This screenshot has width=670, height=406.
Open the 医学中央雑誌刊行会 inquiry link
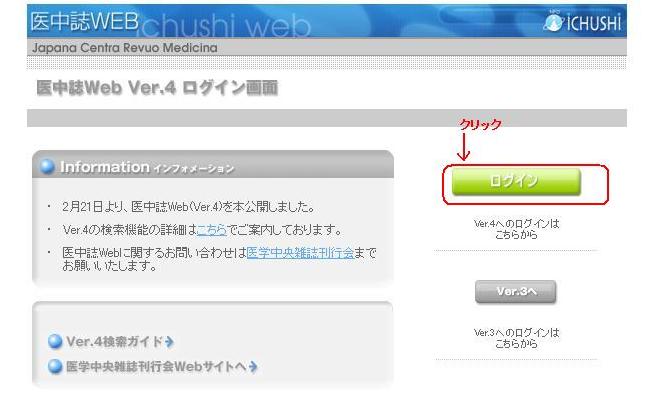[x=300, y=253]
